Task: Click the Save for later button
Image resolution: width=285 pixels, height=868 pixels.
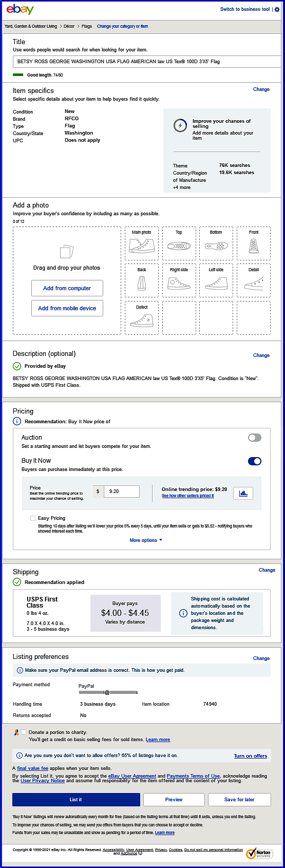Action: pyautogui.click(x=239, y=800)
